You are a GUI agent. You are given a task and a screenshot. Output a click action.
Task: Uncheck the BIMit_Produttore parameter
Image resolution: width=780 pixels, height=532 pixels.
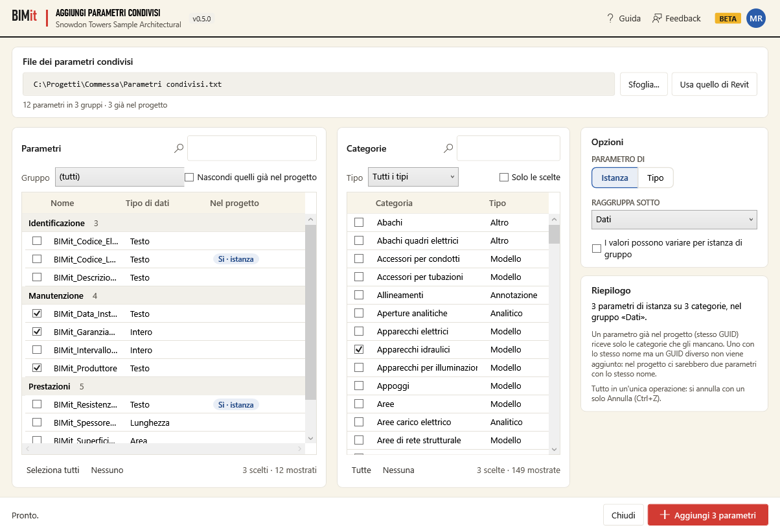click(x=37, y=368)
